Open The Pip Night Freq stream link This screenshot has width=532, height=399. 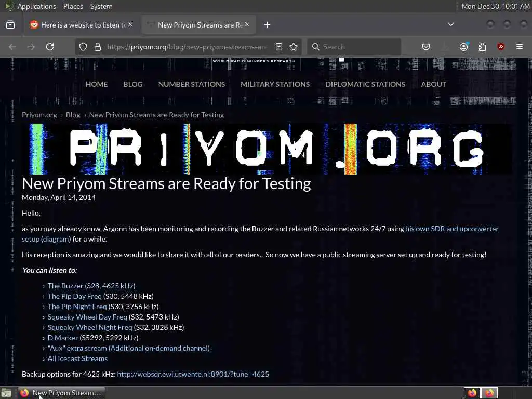[77, 307]
